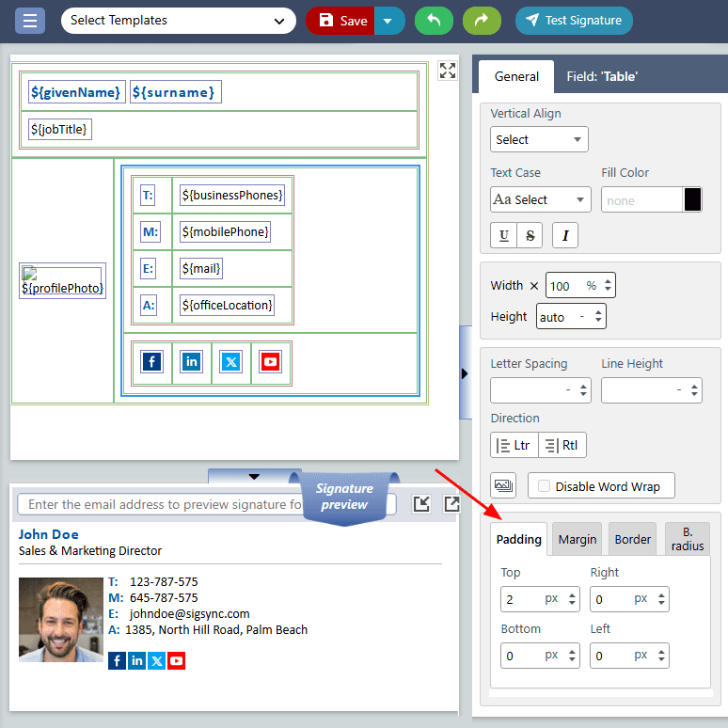The height and width of the screenshot is (728, 728).
Task: Click the fullscreen expand icon in editor
Action: [448, 71]
